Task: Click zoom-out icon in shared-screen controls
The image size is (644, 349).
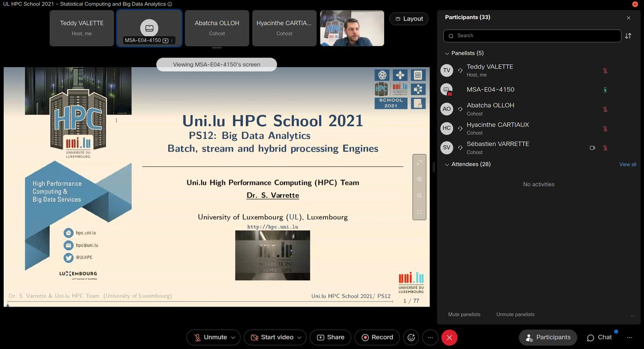Action: point(419,195)
